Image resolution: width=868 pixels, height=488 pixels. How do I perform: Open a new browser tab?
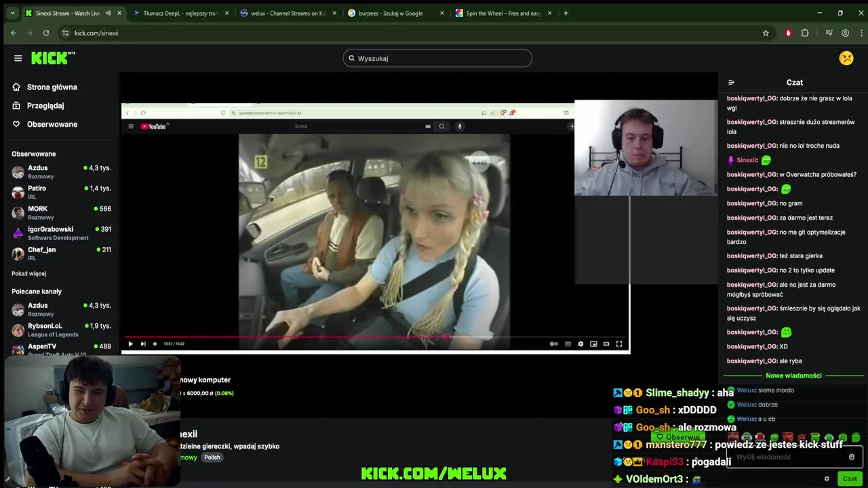coord(566,13)
